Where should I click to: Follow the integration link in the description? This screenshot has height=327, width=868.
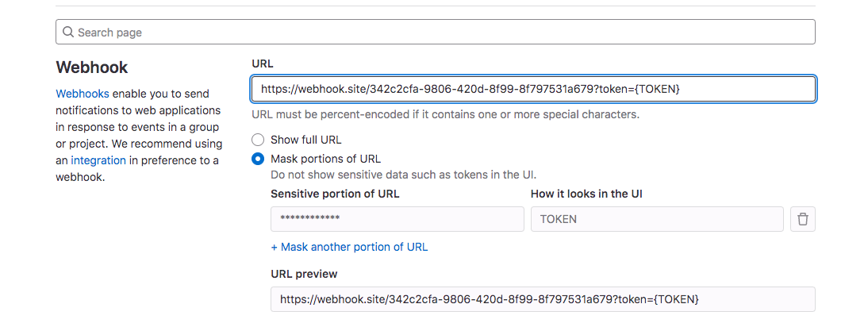coord(98,160)
